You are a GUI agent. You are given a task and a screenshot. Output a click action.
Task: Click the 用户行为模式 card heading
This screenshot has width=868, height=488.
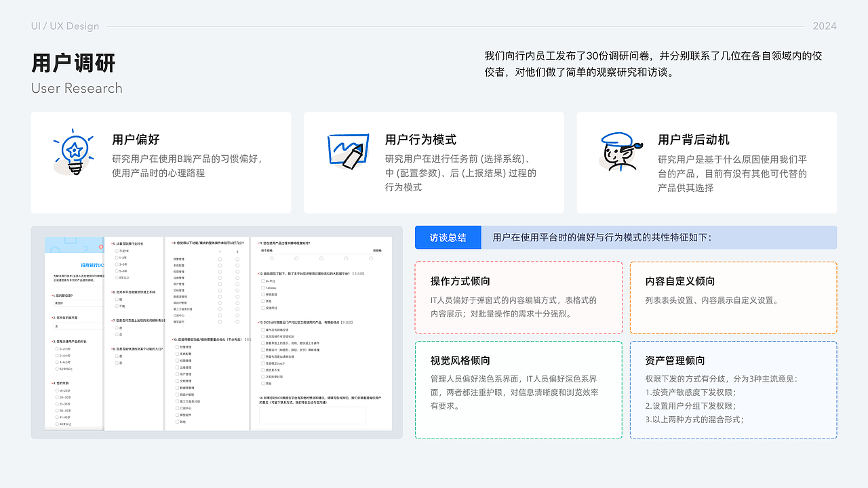tap(420, 140)
